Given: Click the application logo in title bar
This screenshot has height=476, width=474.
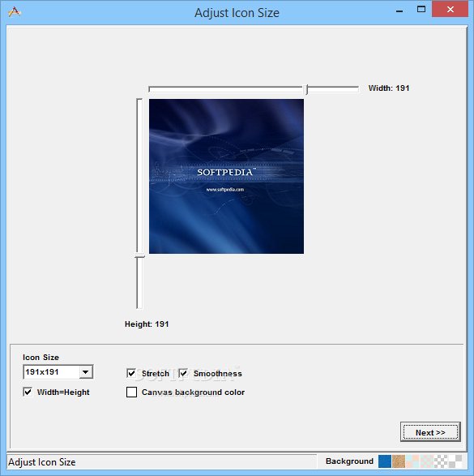Looking at the screenshot, I should pyautogui.click(x=15, y=12).
